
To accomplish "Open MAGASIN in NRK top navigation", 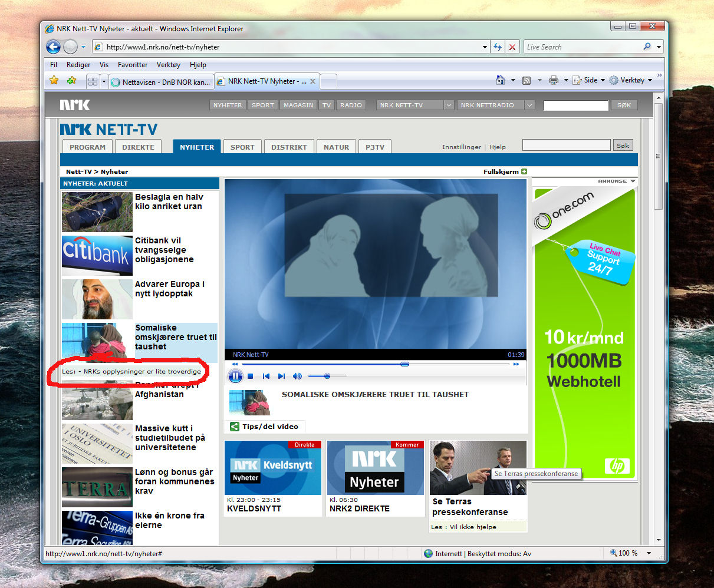I will pos(298,105).
